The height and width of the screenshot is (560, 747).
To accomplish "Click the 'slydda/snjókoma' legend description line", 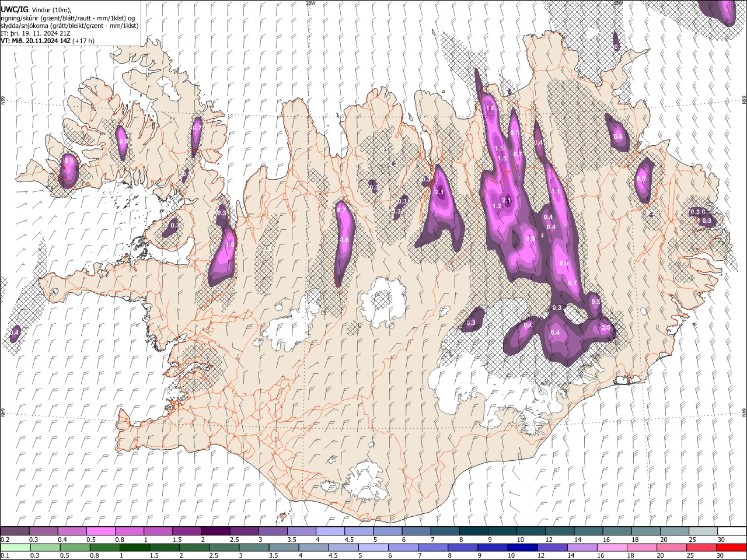I will pyautogui.click(x=69, y=26).
